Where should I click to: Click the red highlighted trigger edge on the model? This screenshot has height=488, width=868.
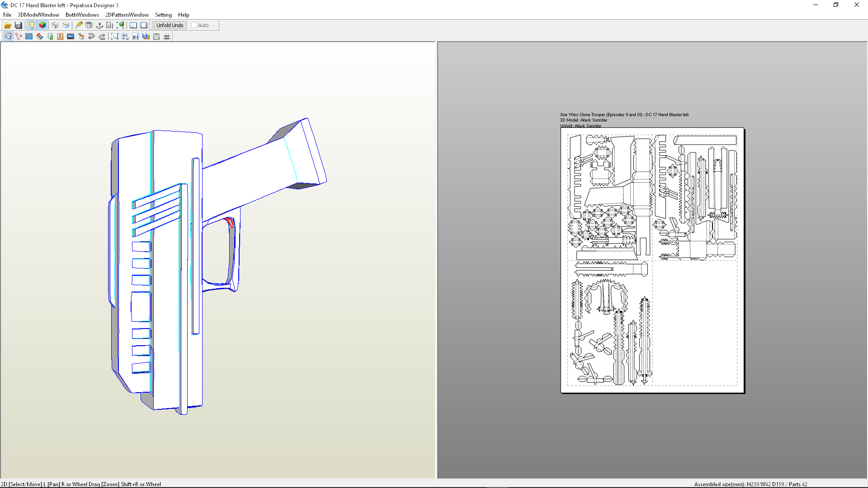(x=230, y=221)
